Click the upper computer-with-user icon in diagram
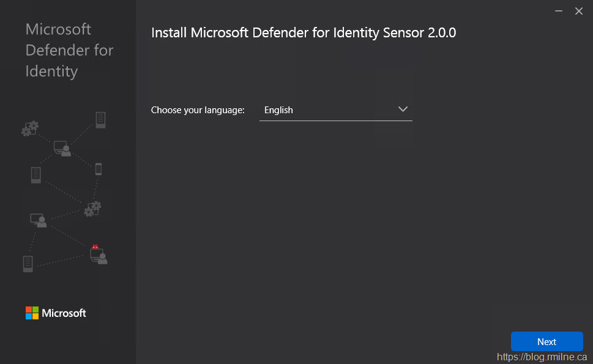This screenshot has height=364, width=593. [62, 147]
